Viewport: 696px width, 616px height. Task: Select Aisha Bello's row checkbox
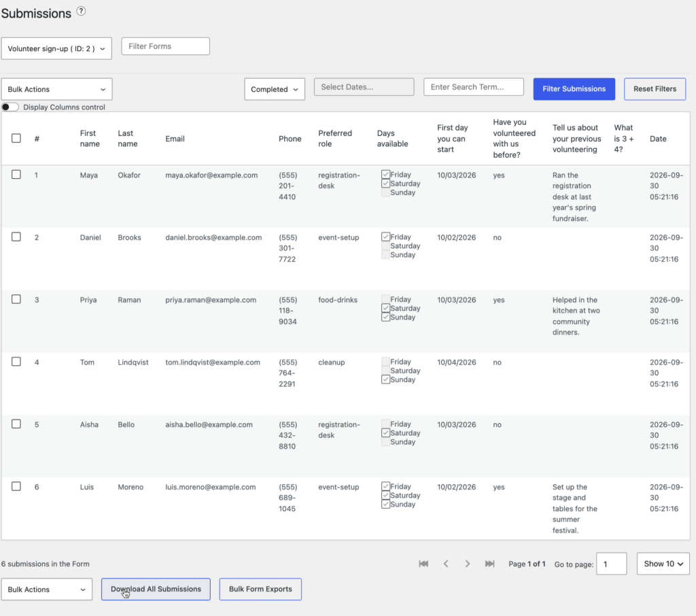(16, 424)
